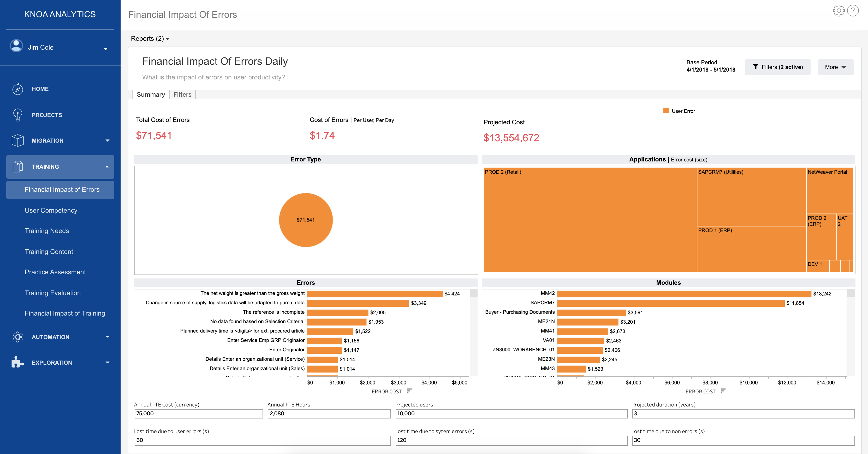
Task: Click the Migration cube icon
Action: (x=17, y=140)
